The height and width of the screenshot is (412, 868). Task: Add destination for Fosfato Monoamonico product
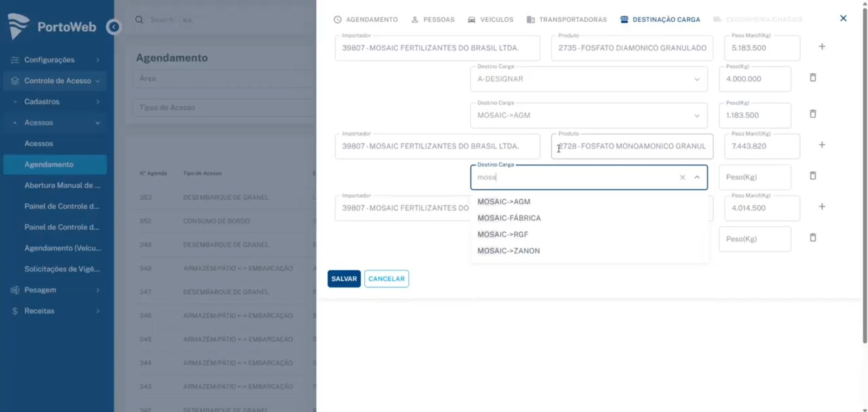822,145
